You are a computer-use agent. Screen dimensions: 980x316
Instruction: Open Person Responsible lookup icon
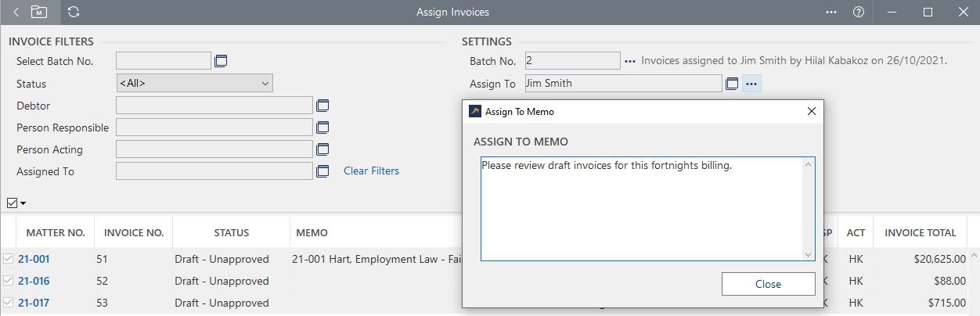[x=322, y=127]
